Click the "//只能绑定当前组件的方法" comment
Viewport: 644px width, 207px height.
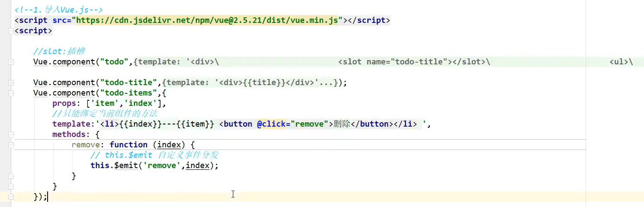point(104,114)
